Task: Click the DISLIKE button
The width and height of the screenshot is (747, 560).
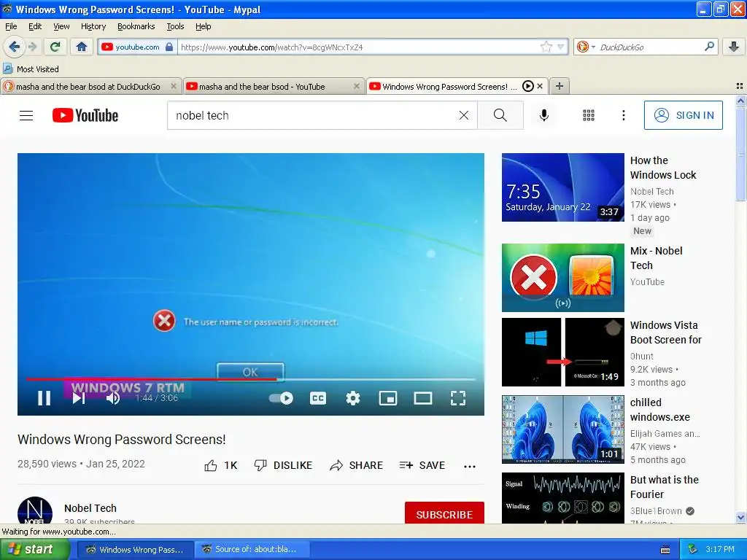Action: coord(283,466)
